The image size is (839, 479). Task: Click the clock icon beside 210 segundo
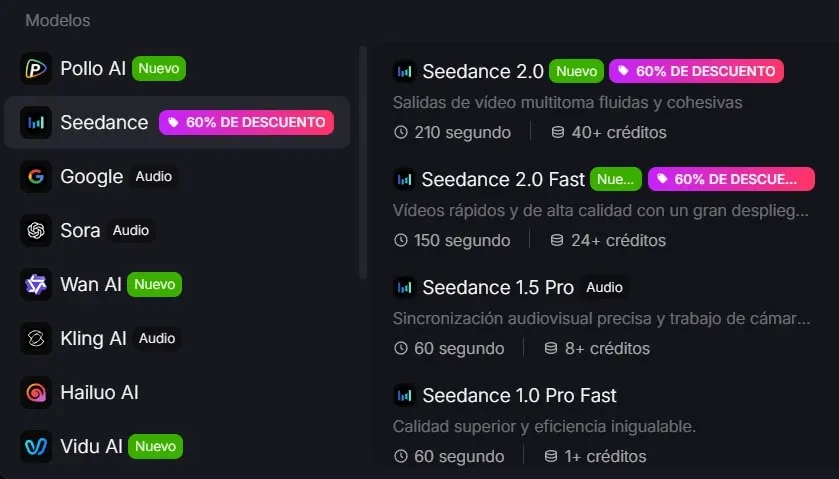click(x=401, y=132)
